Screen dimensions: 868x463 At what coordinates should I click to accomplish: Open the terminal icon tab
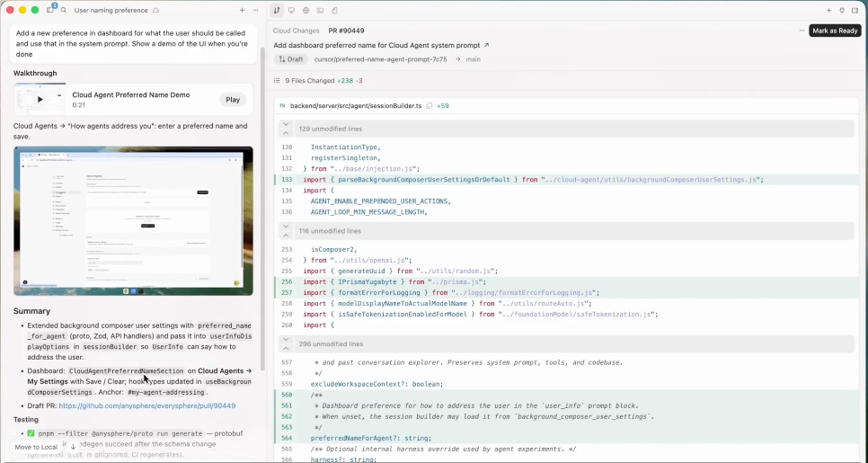click(x=320, y=11)
